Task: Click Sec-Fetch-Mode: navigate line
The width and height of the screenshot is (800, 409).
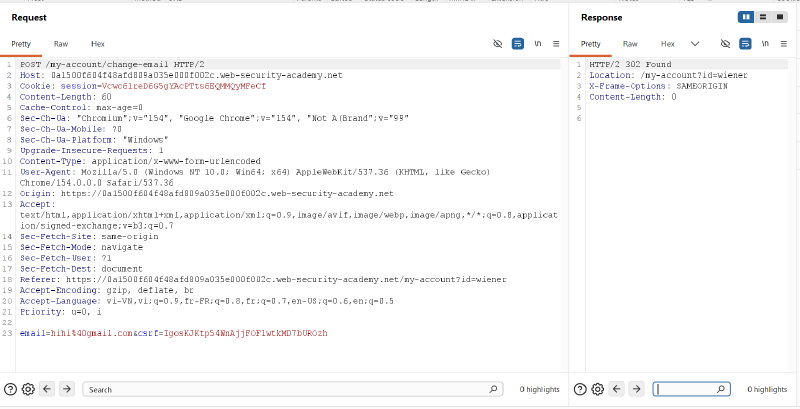Action: click(81, 247)
